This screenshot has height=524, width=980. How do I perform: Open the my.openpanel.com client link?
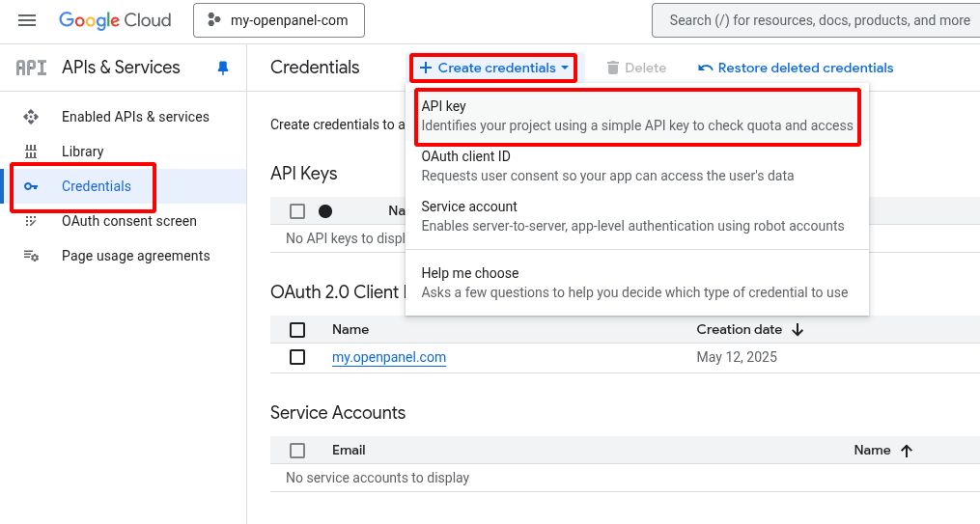pyautogui.click(x=389, y=357)
